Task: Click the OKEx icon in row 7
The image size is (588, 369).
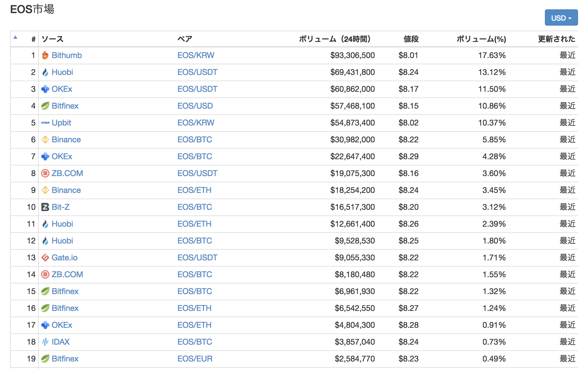Action: [x=45, y=156]
